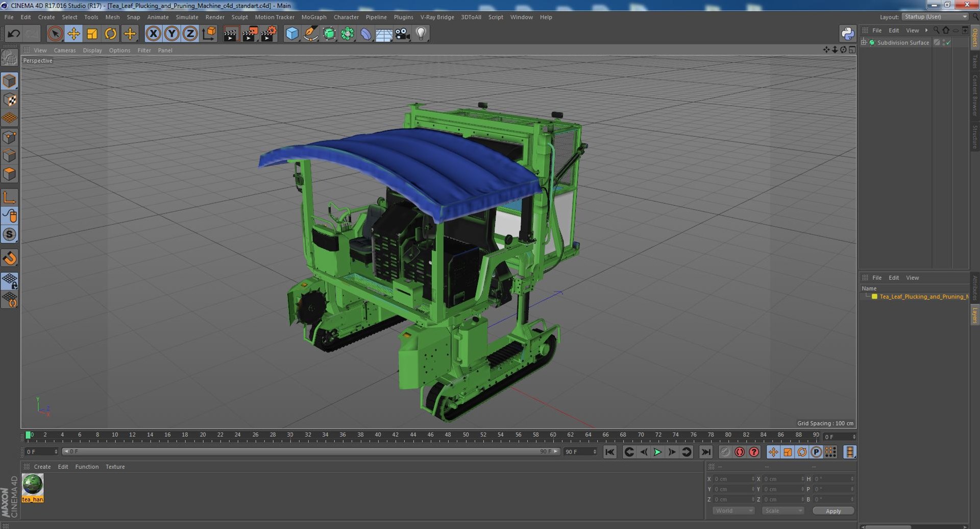This screenshot has height=529, width=980.
Task: Switch to Points mode
Action: click(10, 137)
